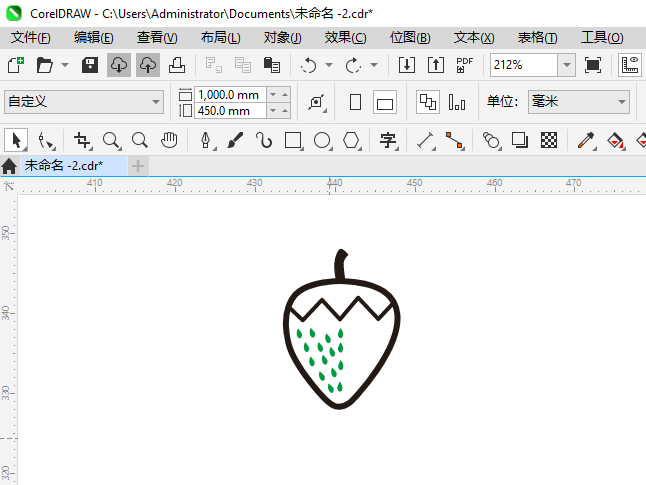
Task: Open the 编辑(E) menu
Action: coord(94,38)
